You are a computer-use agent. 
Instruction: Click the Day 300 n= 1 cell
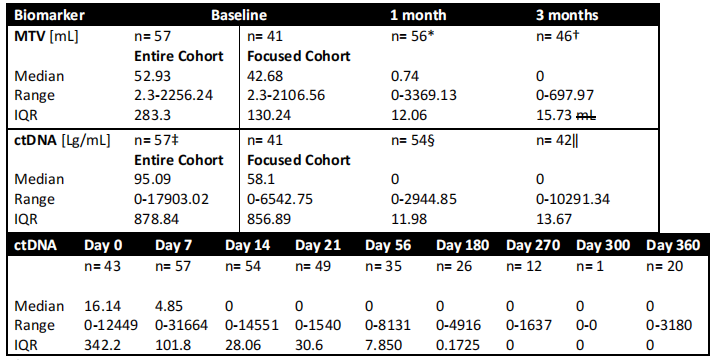(590, 266)
